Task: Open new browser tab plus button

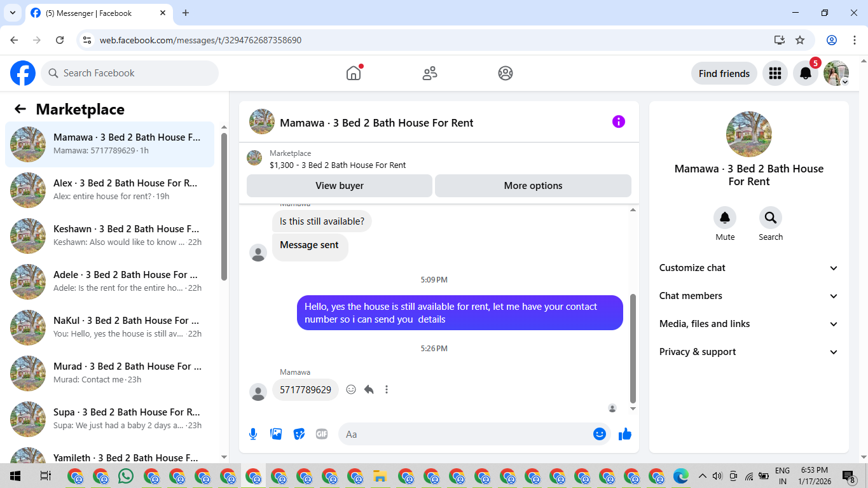Action: [186, 13]
